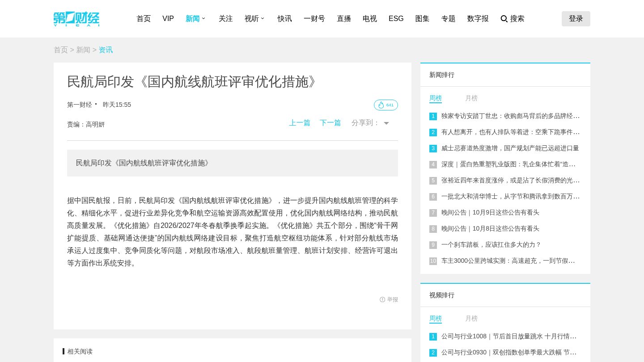Select 月榜 tab in 视频排行

[x=471, y=319]
